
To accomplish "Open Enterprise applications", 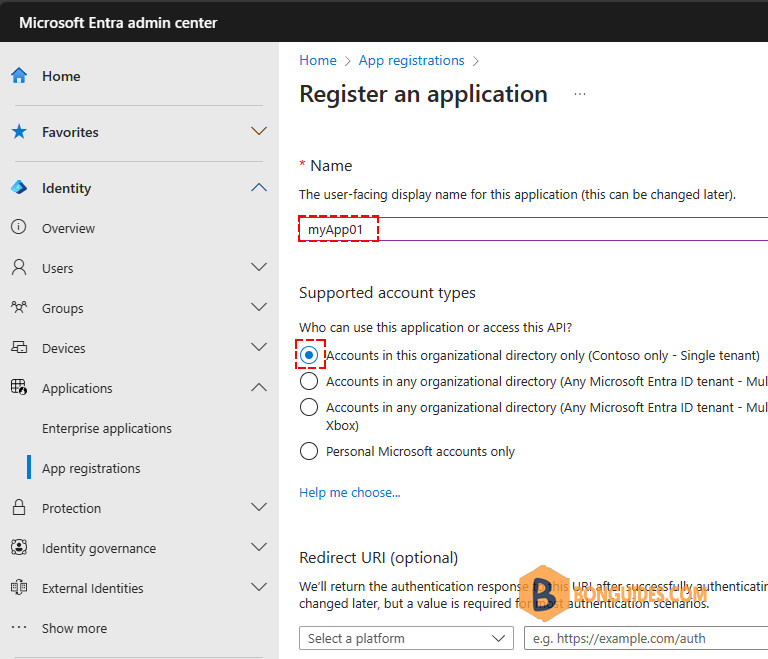I will point(107,428).
